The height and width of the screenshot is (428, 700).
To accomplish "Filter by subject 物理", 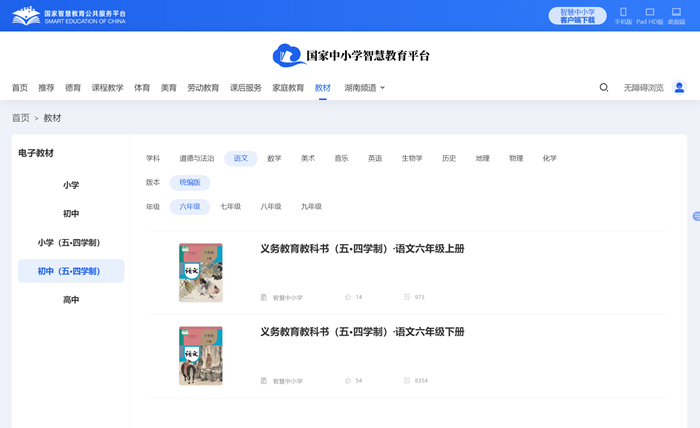I will [516, 158].
